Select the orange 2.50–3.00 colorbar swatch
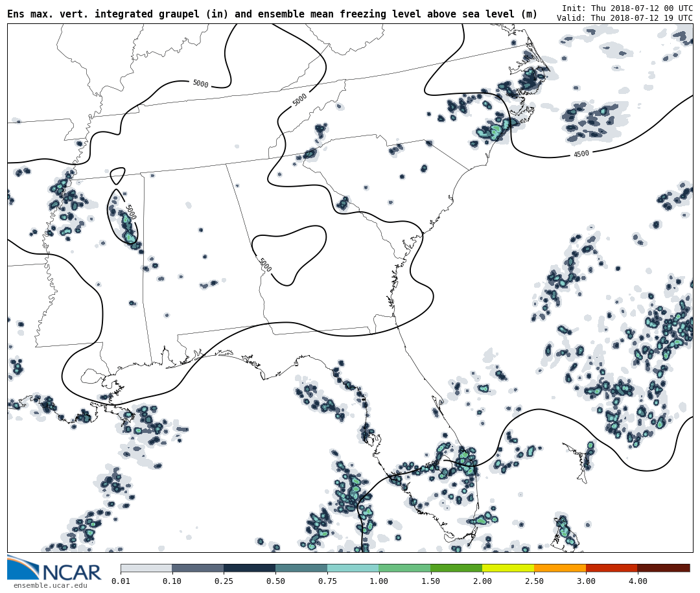The height and width of the screenshot is (593, 700). (x=560, y=568)
